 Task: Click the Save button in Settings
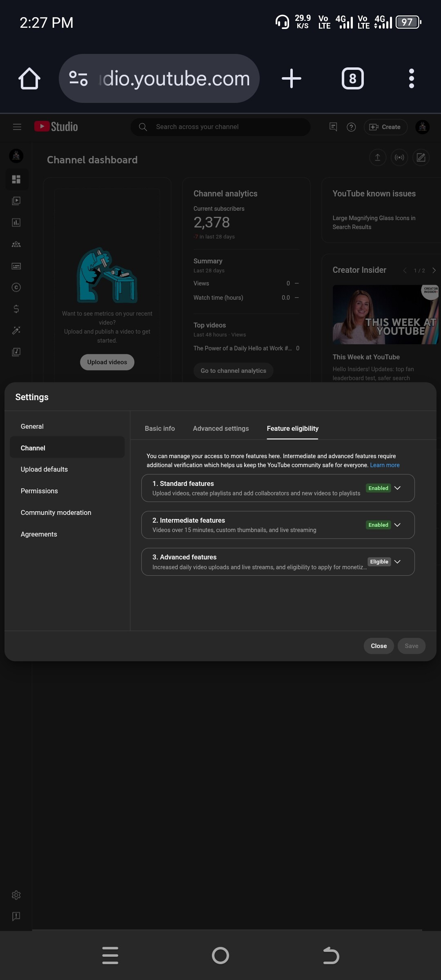(x=412, y=646)
